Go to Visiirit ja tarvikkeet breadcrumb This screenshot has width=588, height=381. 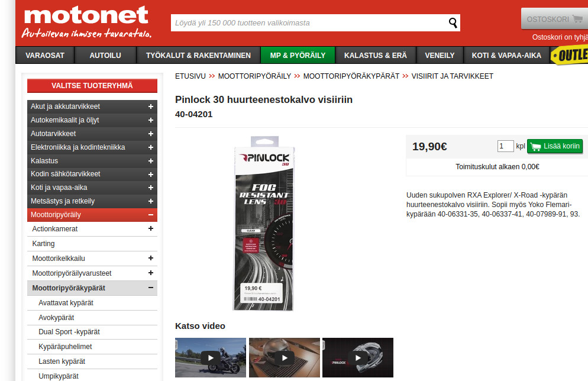(453, 76)
